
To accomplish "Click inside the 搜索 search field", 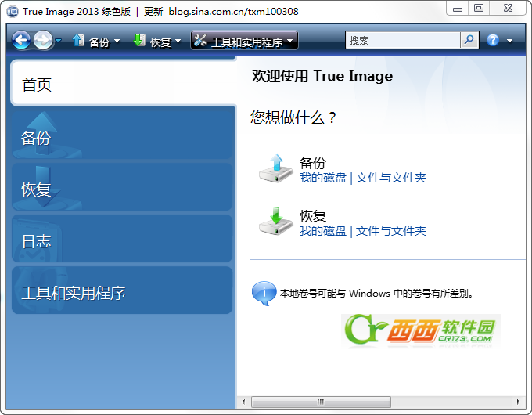I will click(403, 41).
